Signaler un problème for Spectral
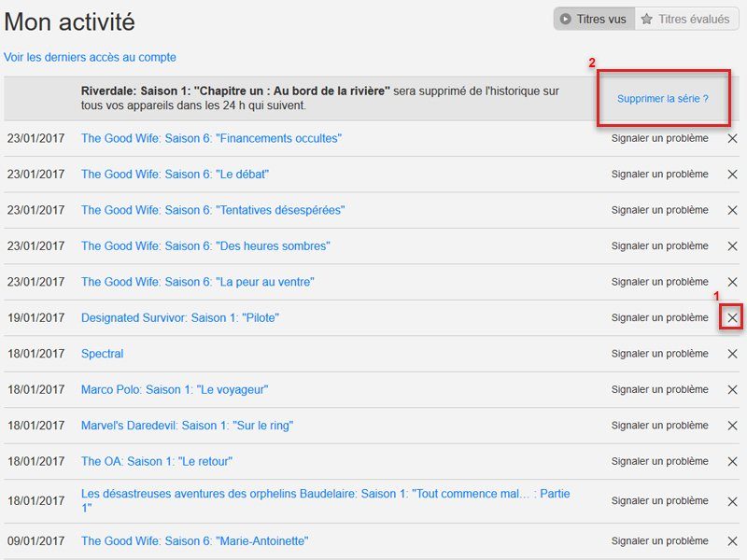The height and width of the screenshot is (560, 747). pyautogui.click(x=660, y=354)
